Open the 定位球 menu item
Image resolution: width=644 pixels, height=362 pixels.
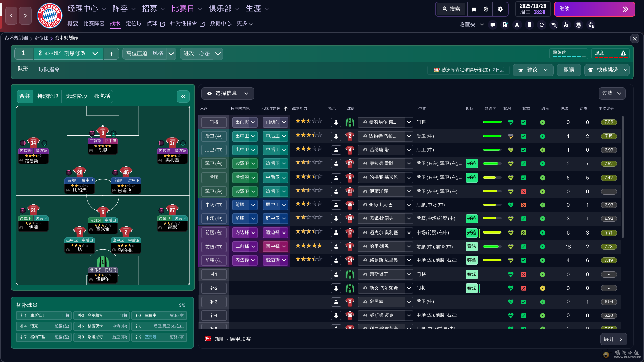[133, 23]
